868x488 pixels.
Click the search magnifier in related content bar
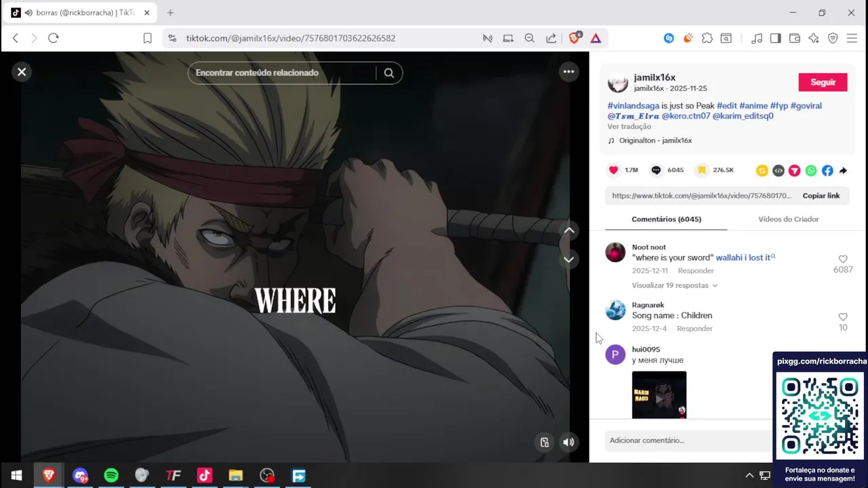(389, 73)
